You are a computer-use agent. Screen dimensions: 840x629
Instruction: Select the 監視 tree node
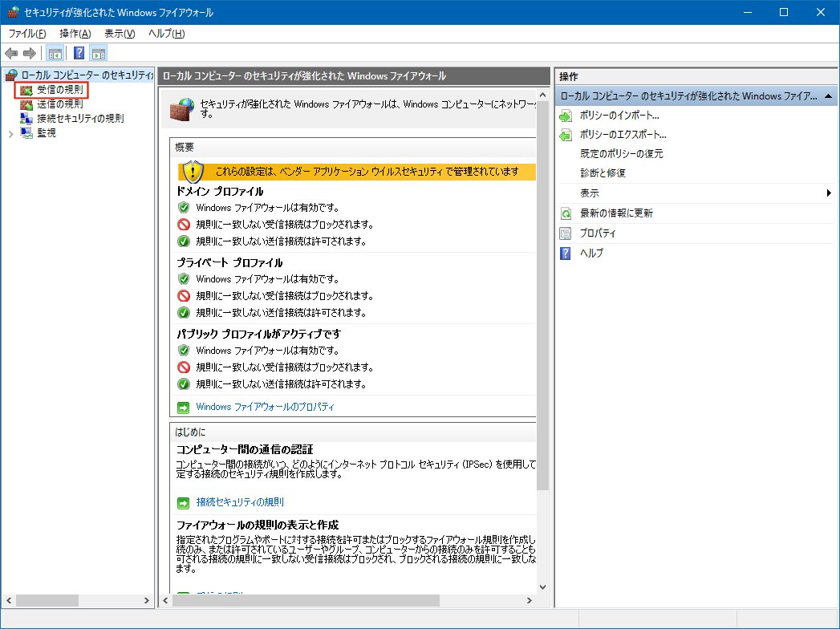[x=47, y=132]
